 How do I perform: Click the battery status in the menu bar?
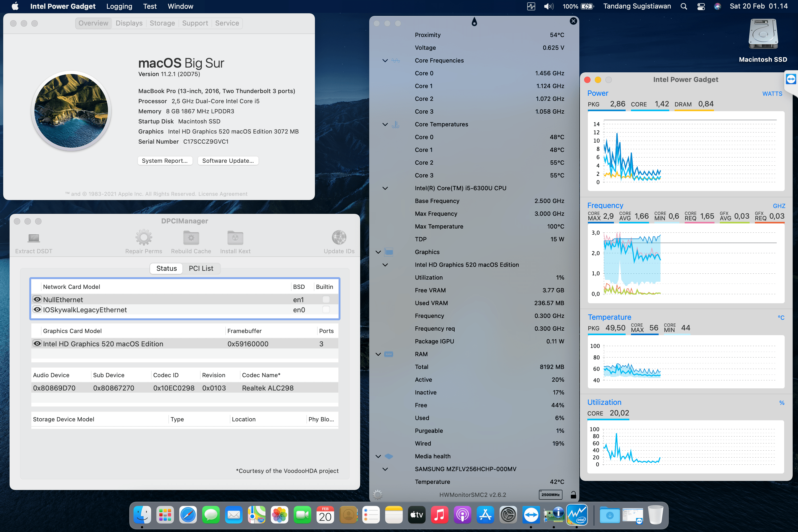pos(579,6)
